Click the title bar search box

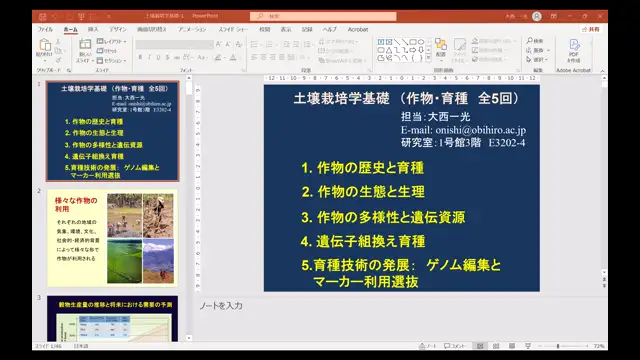pyautogui.click(x=323, y=16)
